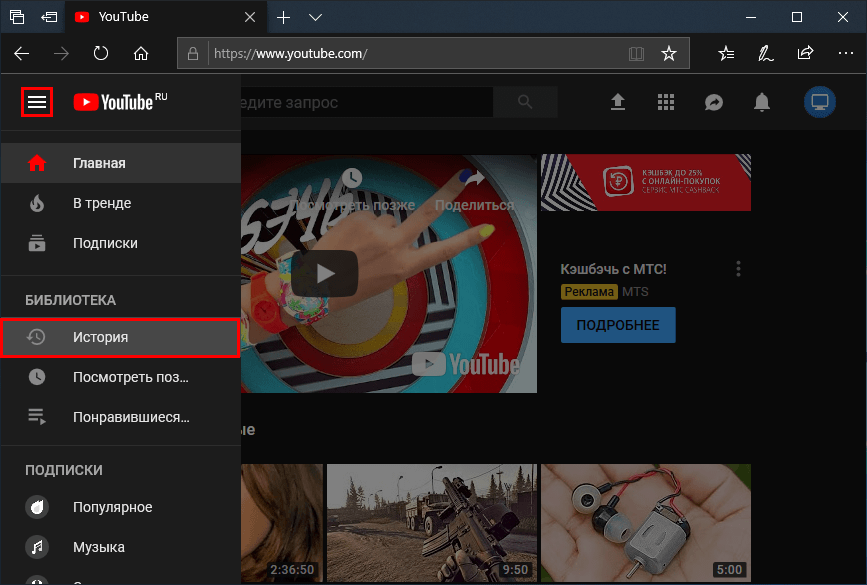Screen dimensions: 867x585
Task: Open Понравившиеся liked videos
Action: pos(121,417)
